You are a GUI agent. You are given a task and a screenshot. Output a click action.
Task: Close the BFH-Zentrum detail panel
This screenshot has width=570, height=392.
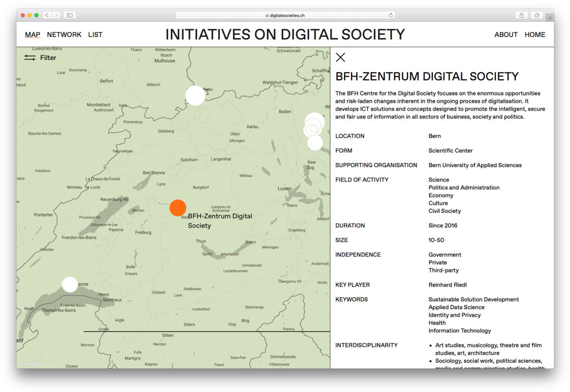coord(340,57)
